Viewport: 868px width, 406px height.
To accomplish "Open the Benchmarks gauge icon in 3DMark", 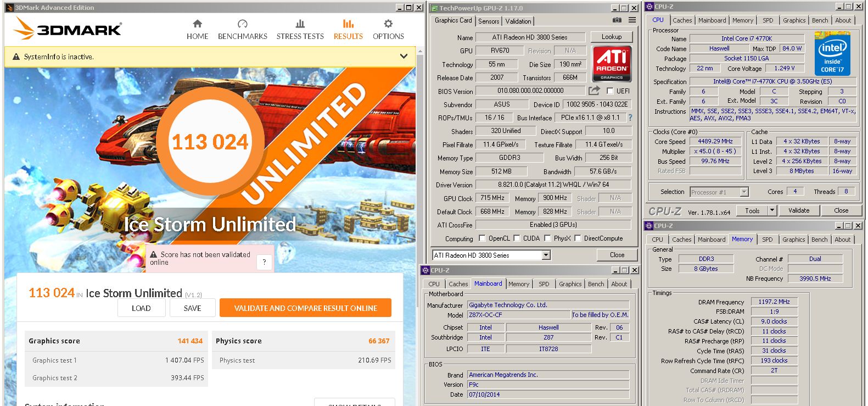I will pyautogui.click(x=243, y=24).
